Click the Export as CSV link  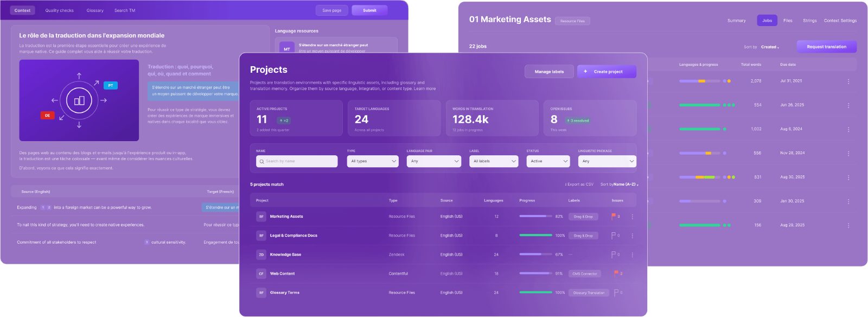pos(579,185)
